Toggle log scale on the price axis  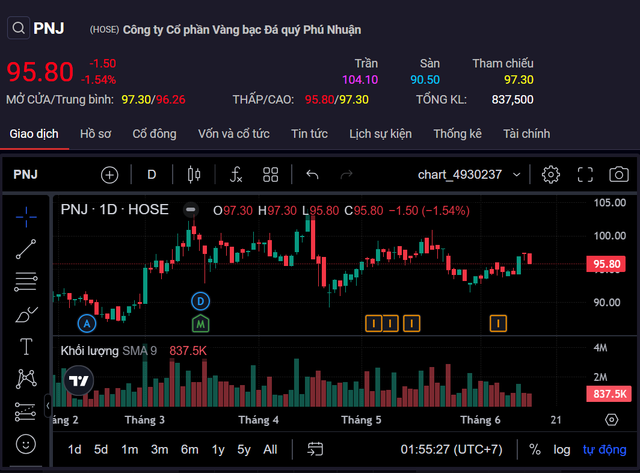click(562, 449)
